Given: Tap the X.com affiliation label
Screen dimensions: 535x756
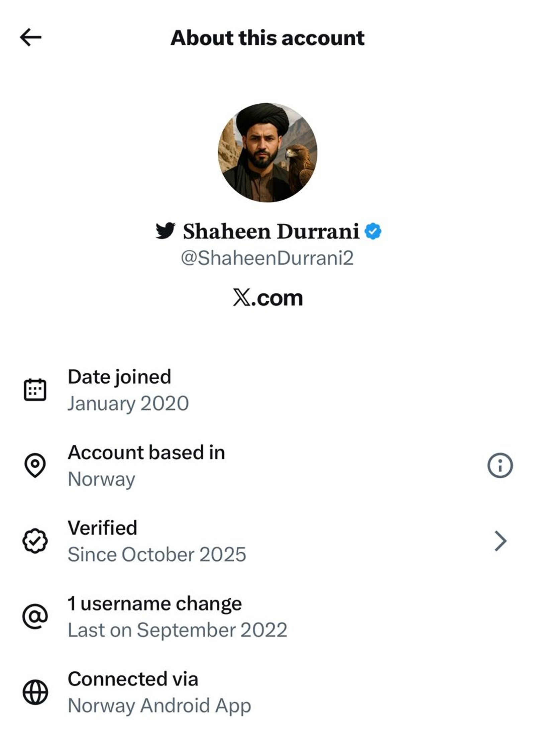Looking at the screenshot, I should [267, 297].
